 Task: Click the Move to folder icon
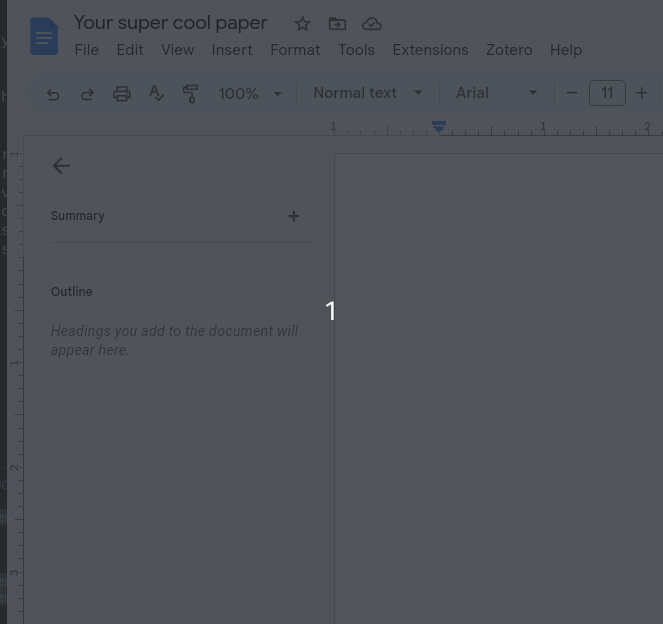point(337,24)
